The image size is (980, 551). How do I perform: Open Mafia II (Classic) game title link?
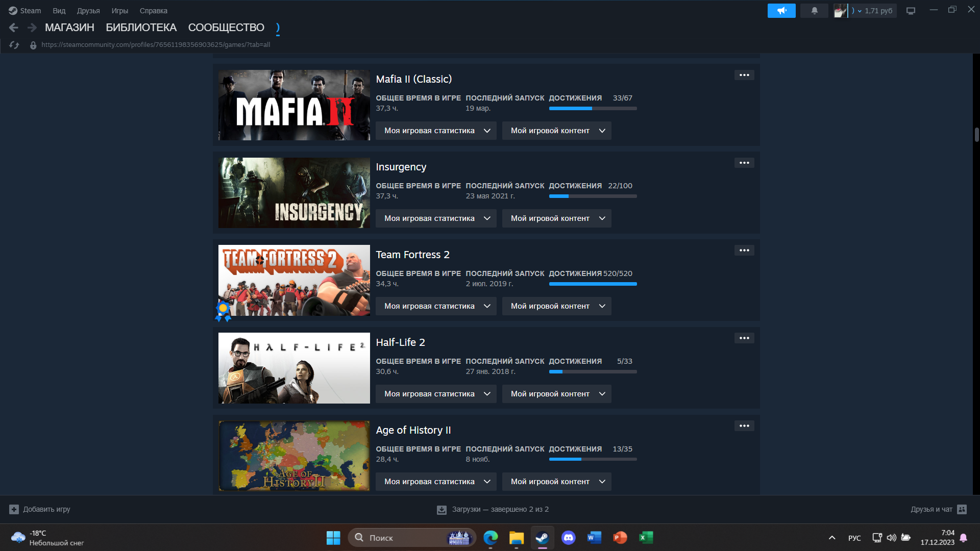[x=414, y=79]
